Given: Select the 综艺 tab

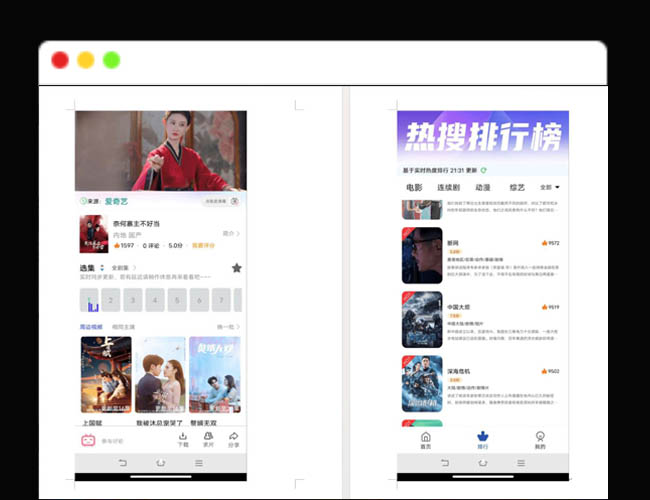Looking at the screenshot, I should click(x=516, y=187).
